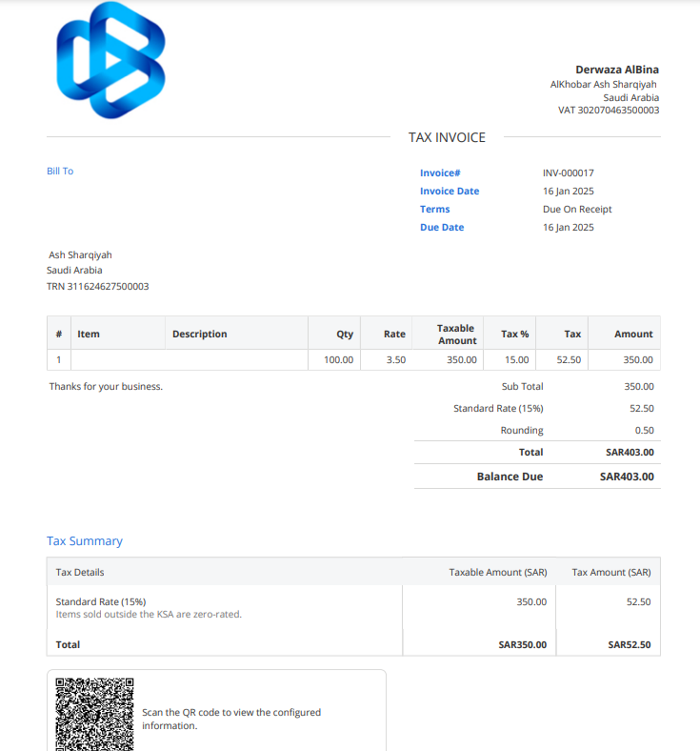This screenshot has width=700, height=751.
Task: Select invoice number INV-000017
Action: (568, 173)
